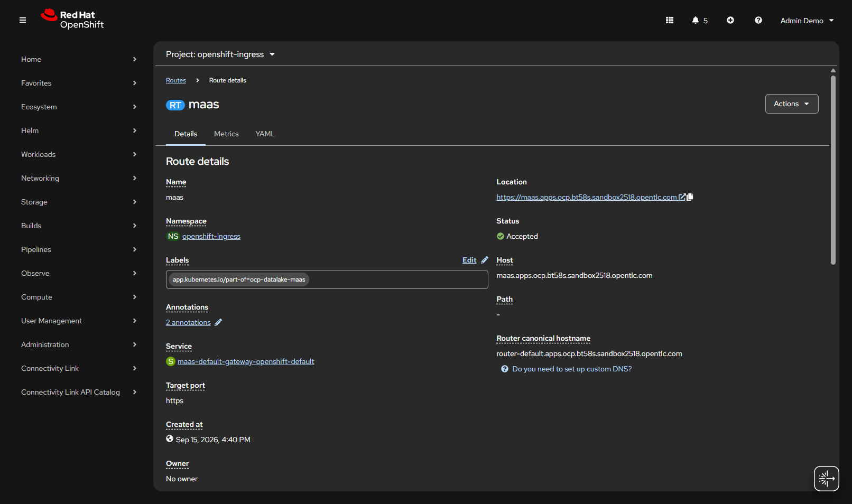852x504 pixels.
Task: Click the app.kubernetes.io/part-of label chip
Action: 239,279
